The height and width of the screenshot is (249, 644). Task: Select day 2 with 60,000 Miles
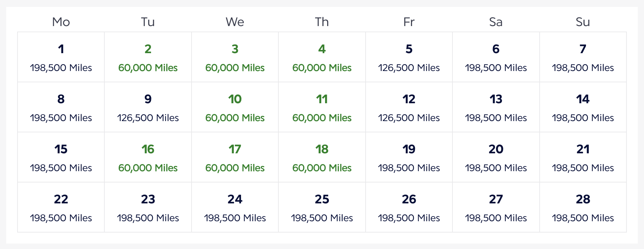148,57
